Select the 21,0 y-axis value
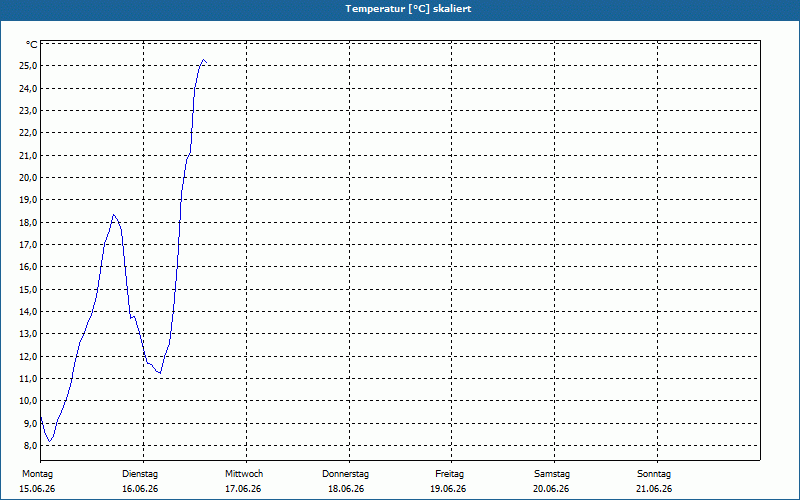 point(29,155)
